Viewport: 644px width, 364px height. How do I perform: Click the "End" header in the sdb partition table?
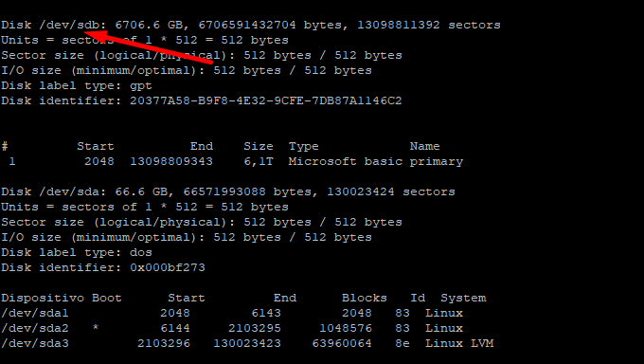[202, 146]
